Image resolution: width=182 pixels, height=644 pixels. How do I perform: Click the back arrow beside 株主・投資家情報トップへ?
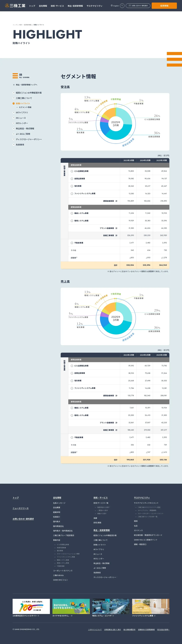coord(14,85)
